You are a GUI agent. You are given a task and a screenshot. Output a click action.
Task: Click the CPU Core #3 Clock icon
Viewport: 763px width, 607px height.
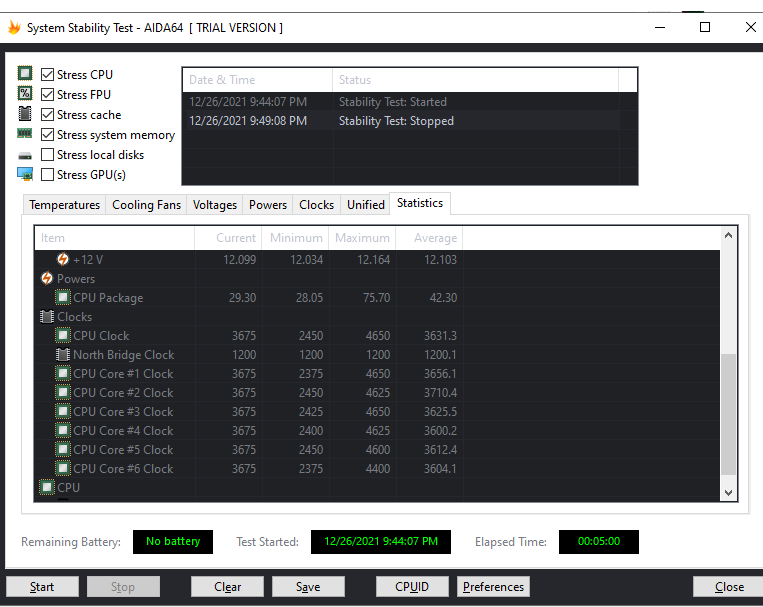coord(63,411)
